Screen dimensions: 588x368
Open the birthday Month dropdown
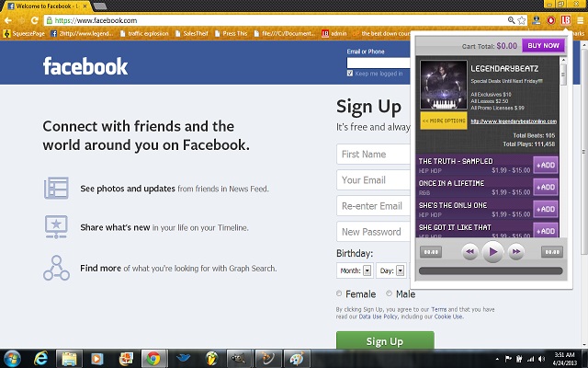point(355,270)
